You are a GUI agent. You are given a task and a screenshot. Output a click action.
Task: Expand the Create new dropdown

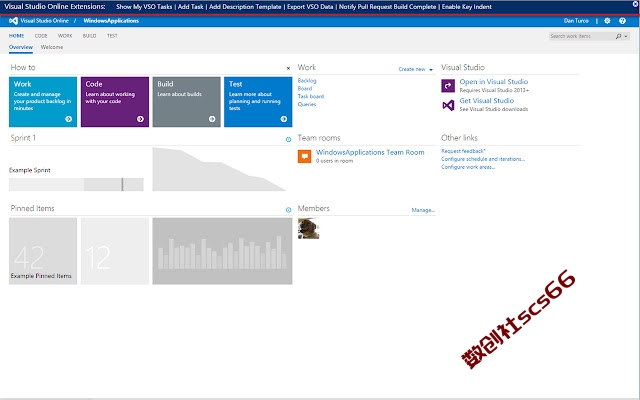[416, 69]
